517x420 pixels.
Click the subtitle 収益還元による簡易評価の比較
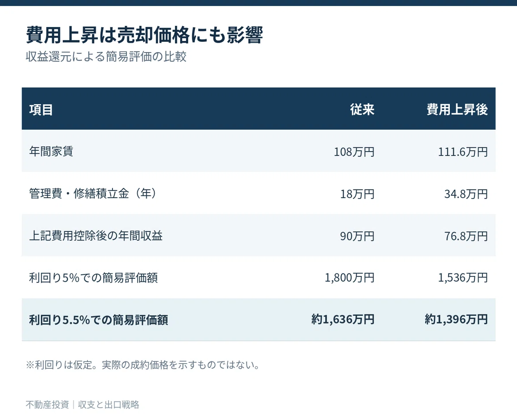106,57
